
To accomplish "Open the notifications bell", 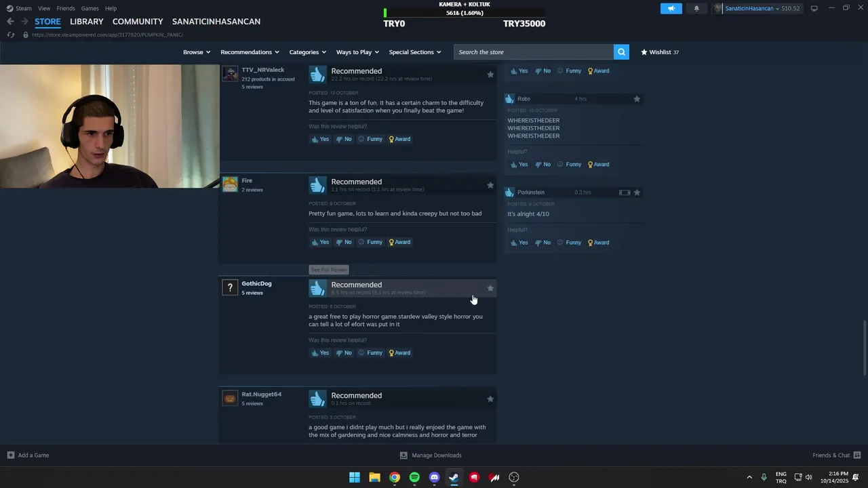I will click(x=696, y=8).
